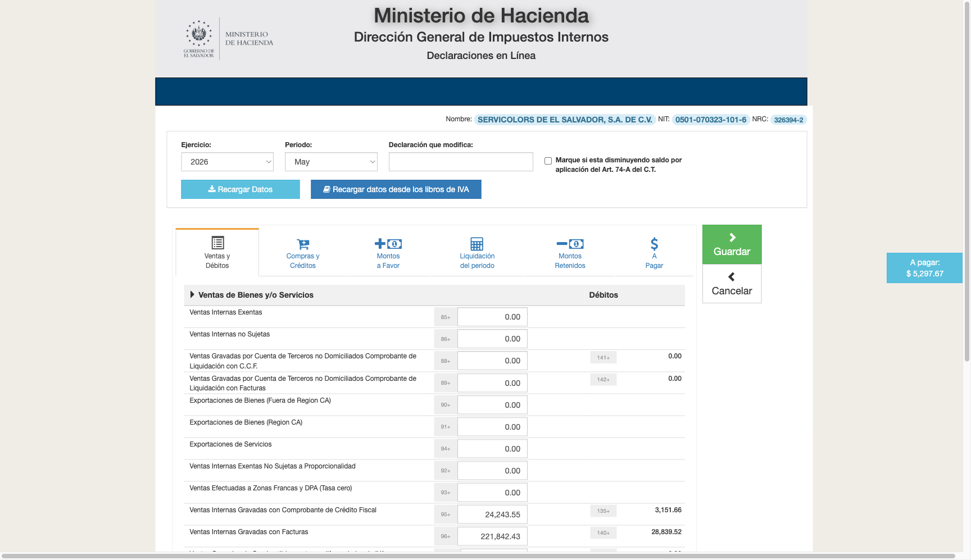Click the 141+ box code label
This screenshot has height=560, width=971.
(x=604, y=357)
